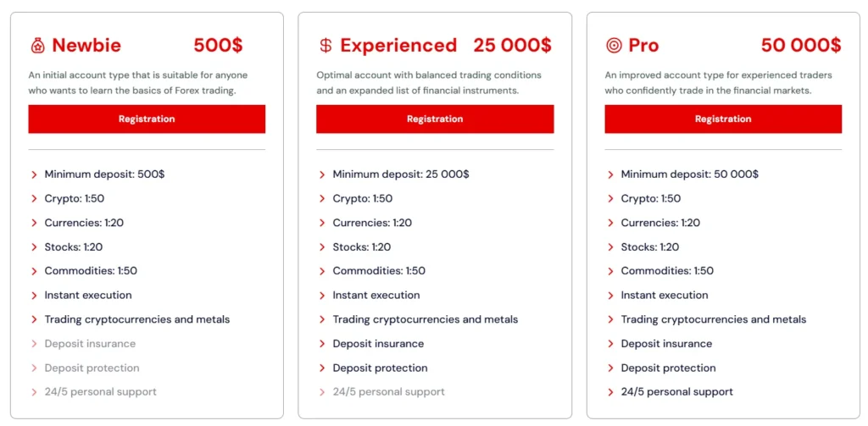Click Deposit protection in the Pro plan
This screenshot has width=868, height=426.
click(x=668, y=368)
